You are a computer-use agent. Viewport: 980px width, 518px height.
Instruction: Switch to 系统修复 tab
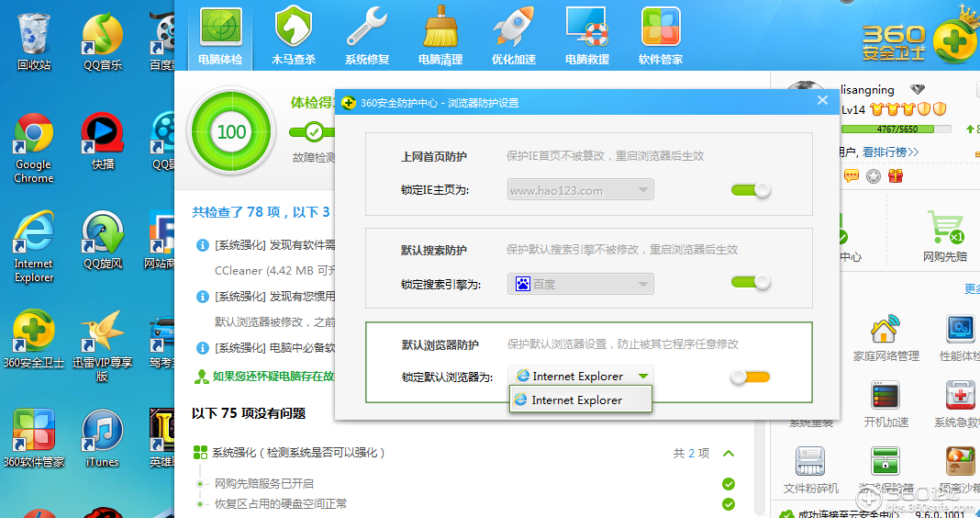(x=367, y=37)
